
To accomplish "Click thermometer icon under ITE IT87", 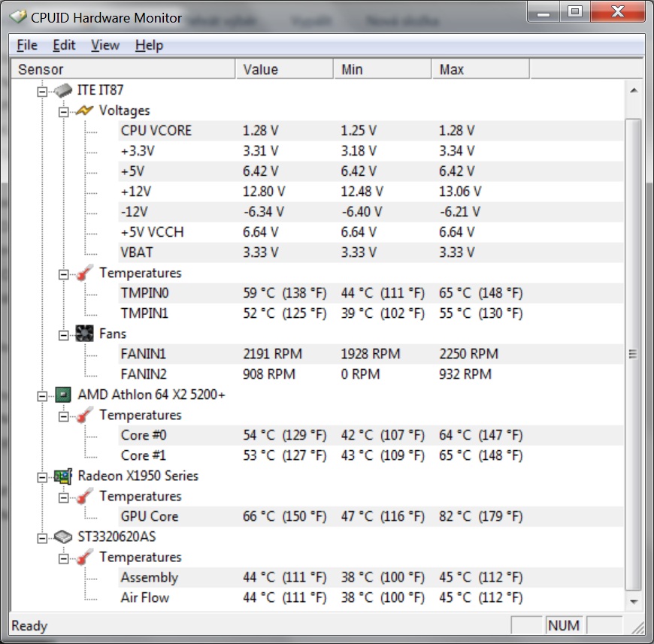I will [x=85, y=273].
